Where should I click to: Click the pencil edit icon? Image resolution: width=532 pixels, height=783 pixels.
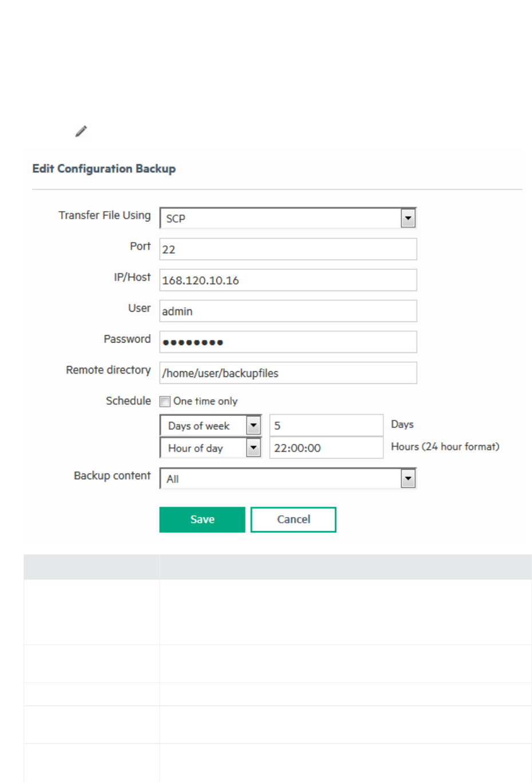(81, 131)
